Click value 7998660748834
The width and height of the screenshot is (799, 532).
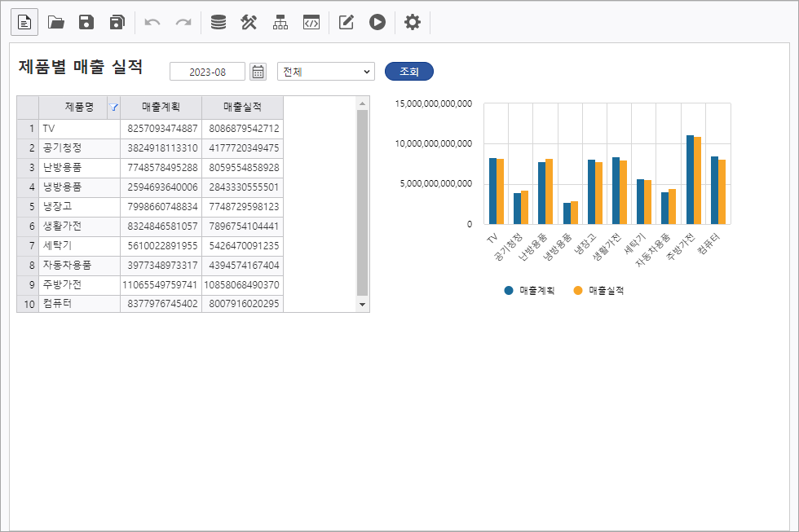[x=162, y=207]
